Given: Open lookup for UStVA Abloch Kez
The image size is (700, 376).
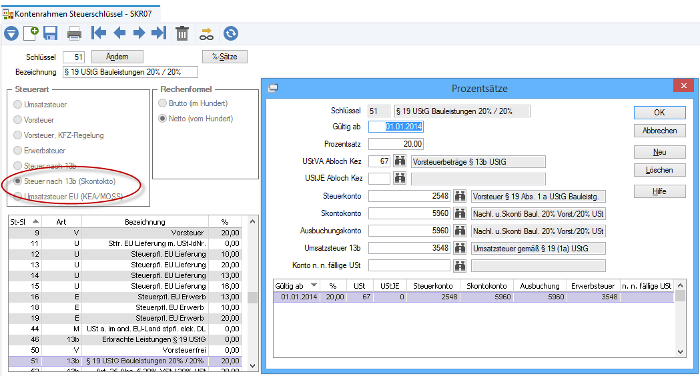Looking at the screenshot, I should coord(400,161).
